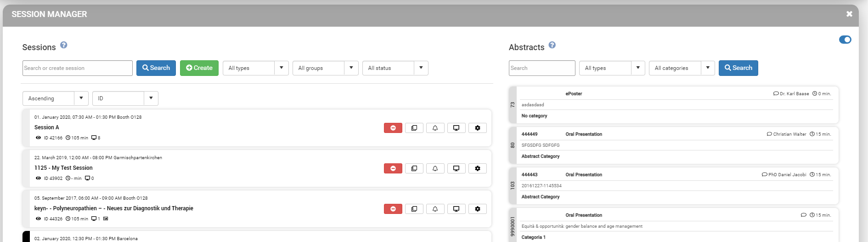Duplicate the Polyneuropathien session with copy icon
This screenshot has width=868, height=242.
414,209
